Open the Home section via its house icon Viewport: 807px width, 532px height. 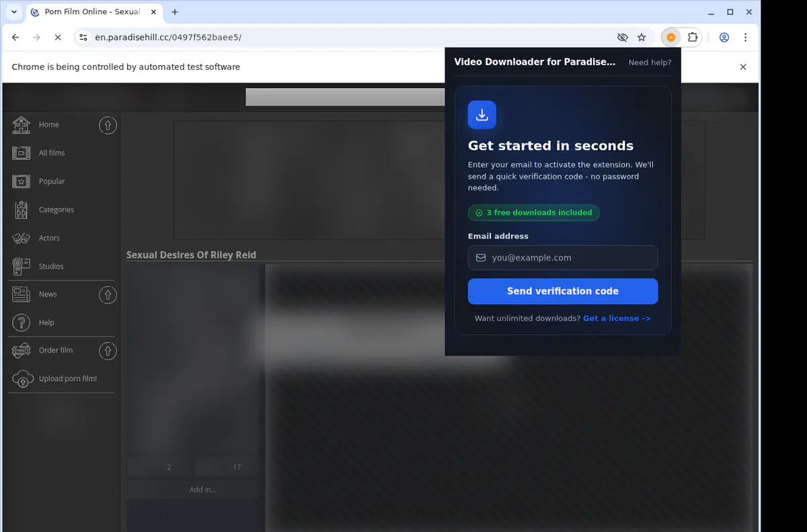(x=21, y=124)
